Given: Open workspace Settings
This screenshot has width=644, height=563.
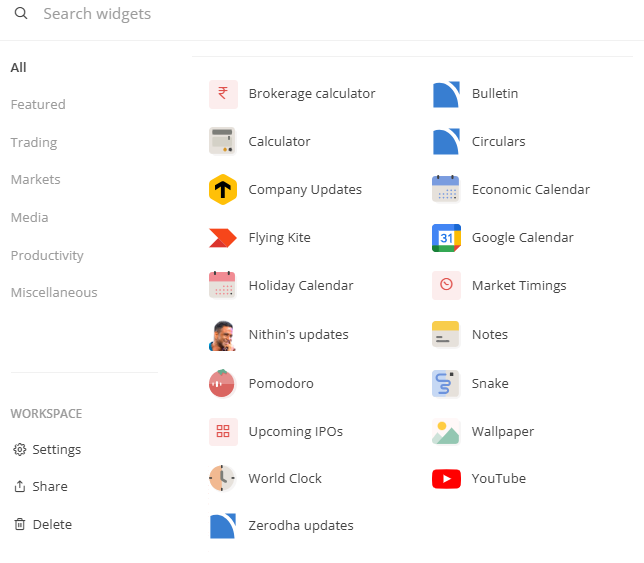Looking at the screenshot, I should pos(47,450).
